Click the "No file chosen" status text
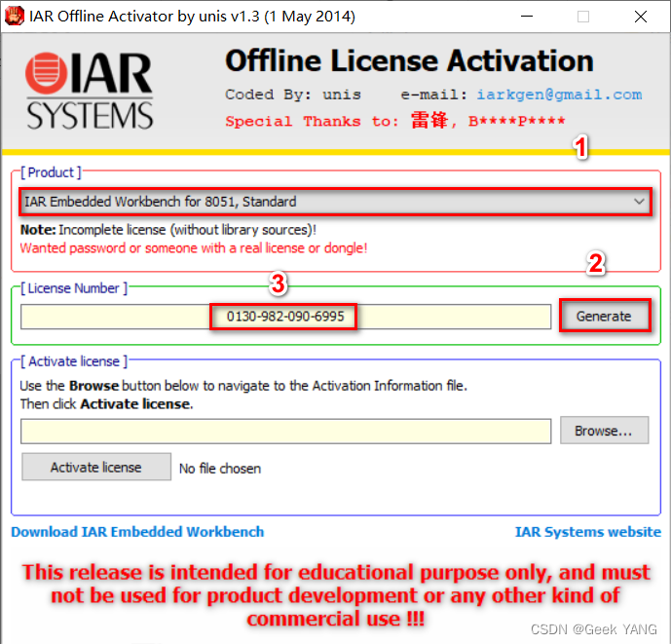 click(220, 469)
